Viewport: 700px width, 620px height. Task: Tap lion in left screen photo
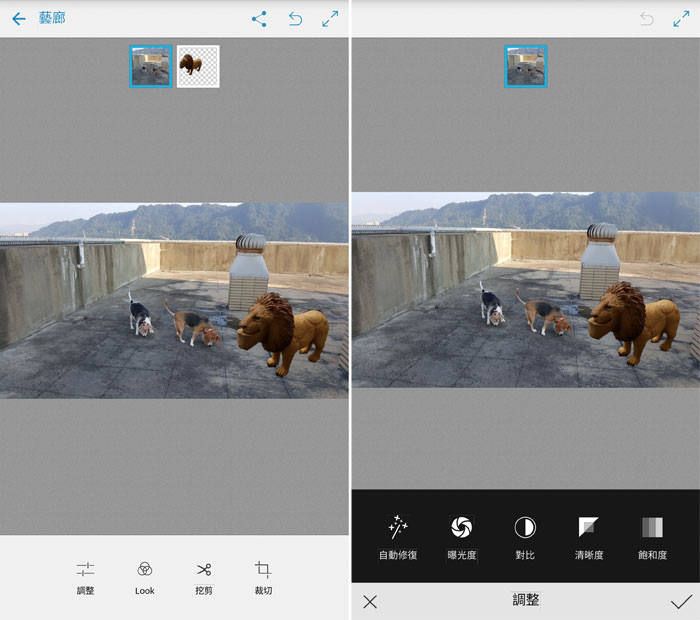283,333
